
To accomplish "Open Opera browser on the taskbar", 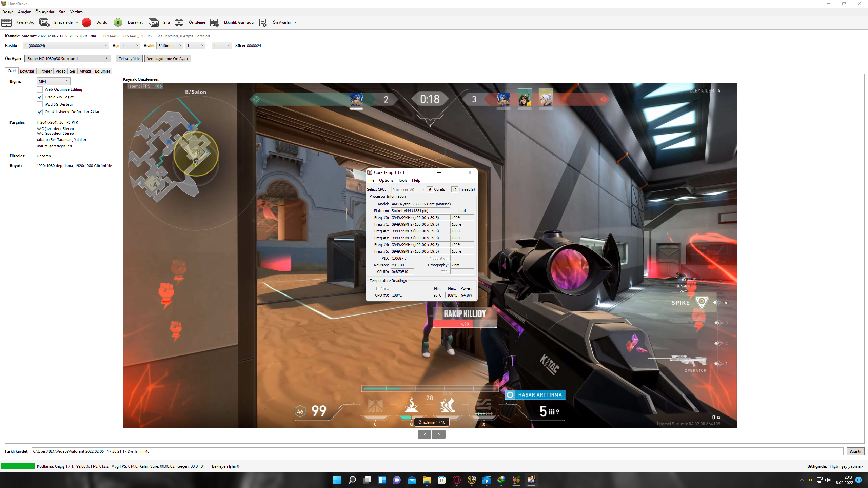I will [456, 480].
